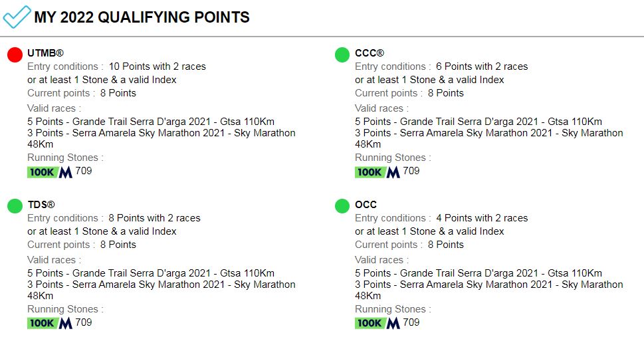The image size is (644, 357).
Task: Click the green status dot next to TDS
Action: (x=15, y=206)
